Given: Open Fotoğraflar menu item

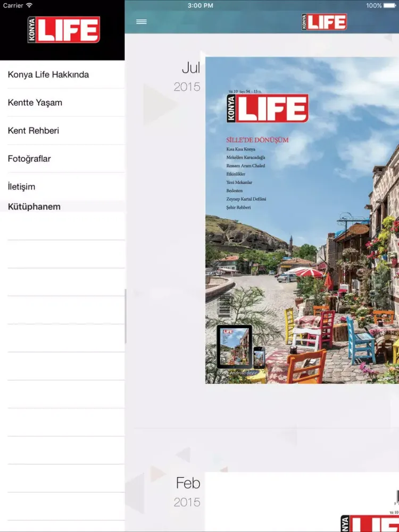Looking at the screenshot, I should point(62,159).
